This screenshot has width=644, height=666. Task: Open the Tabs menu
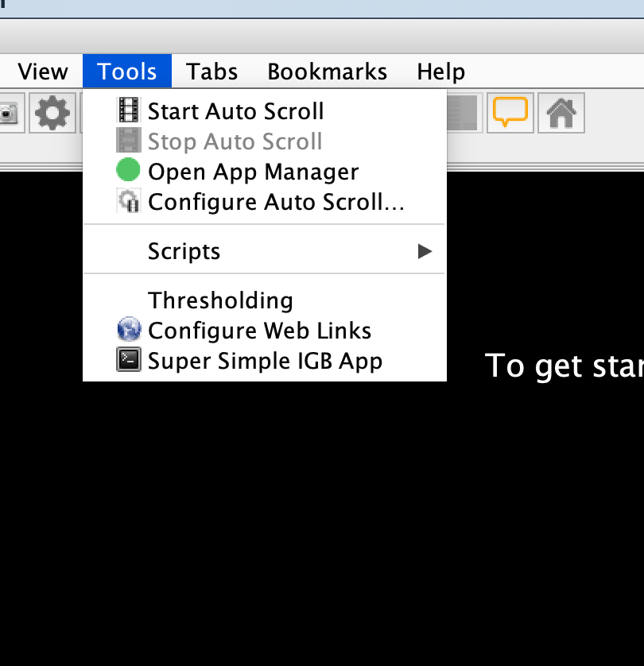coord(212,72)
